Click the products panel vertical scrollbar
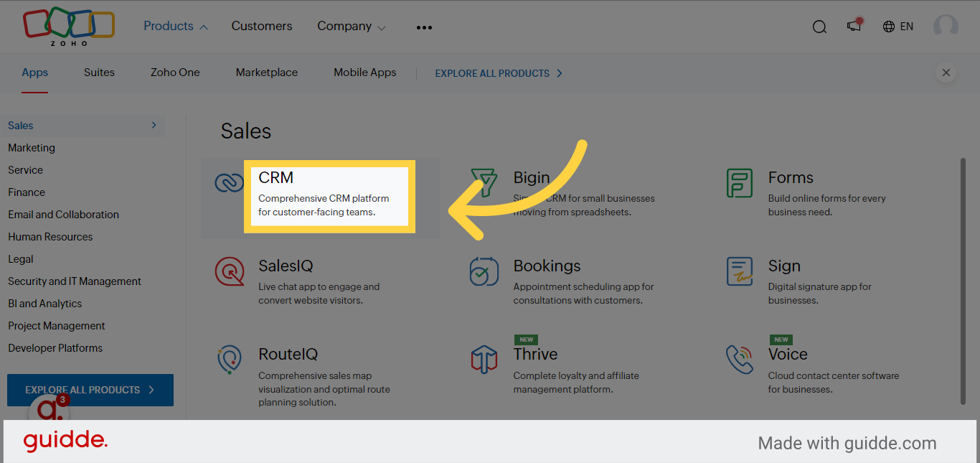Image resolution: width=980 pixels, height=463 pixels. [963, 281]
